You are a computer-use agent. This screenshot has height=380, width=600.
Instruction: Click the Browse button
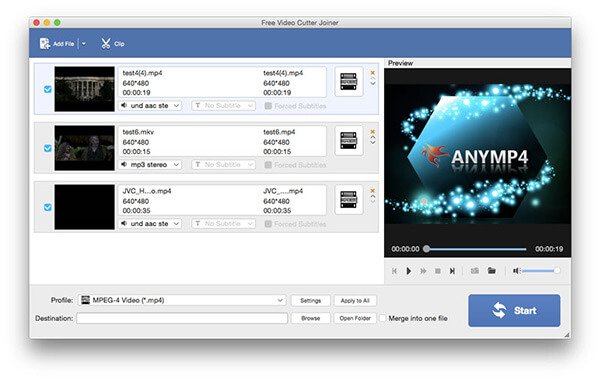pos(310,318)
